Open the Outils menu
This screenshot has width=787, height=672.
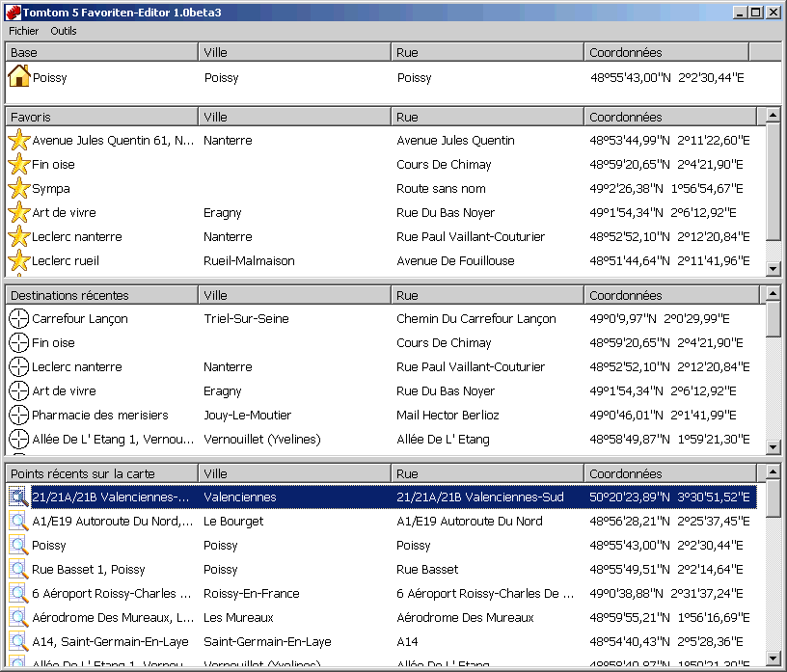coord(64,31)
